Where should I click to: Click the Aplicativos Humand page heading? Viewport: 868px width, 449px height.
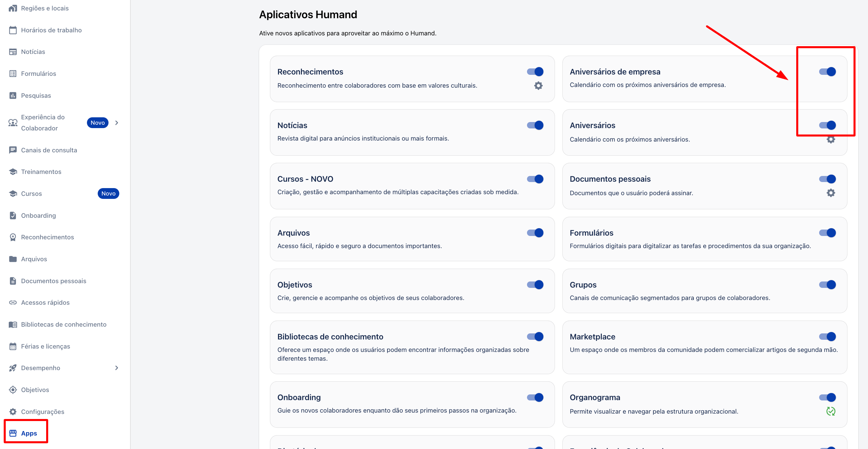tap(308, 14)
